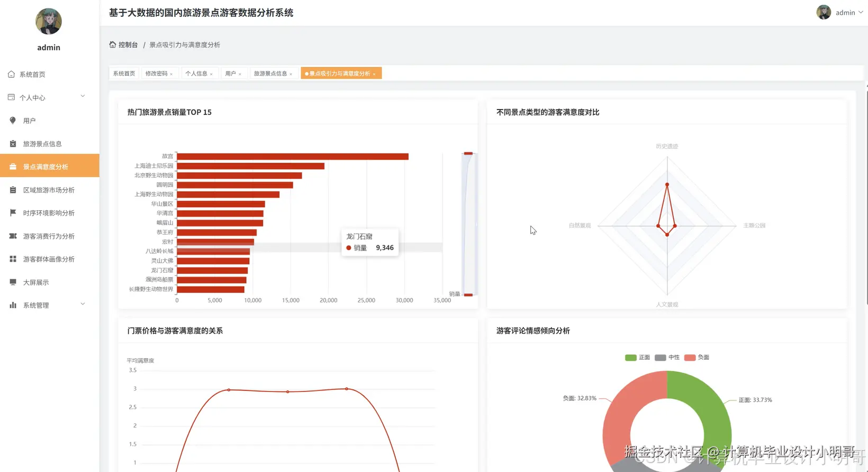Click the 峨眉山 axis label
This screenshot has width=868, height=472.
[x=165, y=223]
